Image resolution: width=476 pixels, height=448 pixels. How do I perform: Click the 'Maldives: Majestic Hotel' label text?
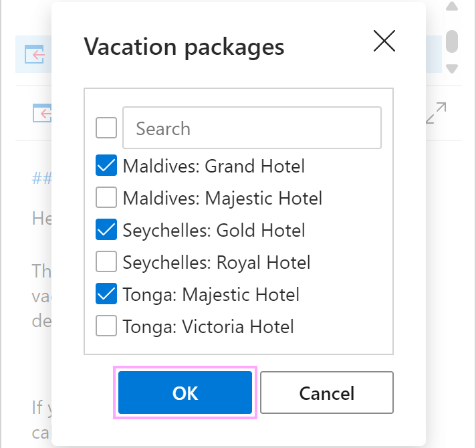pyautogui.click(x=223, y=198)
